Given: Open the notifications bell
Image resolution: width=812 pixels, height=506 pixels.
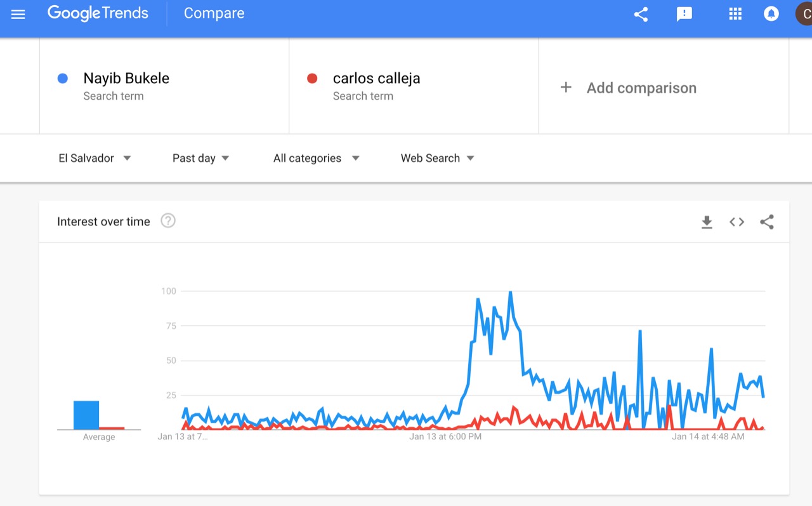Looking at the screenshot, I should (771, 14).
